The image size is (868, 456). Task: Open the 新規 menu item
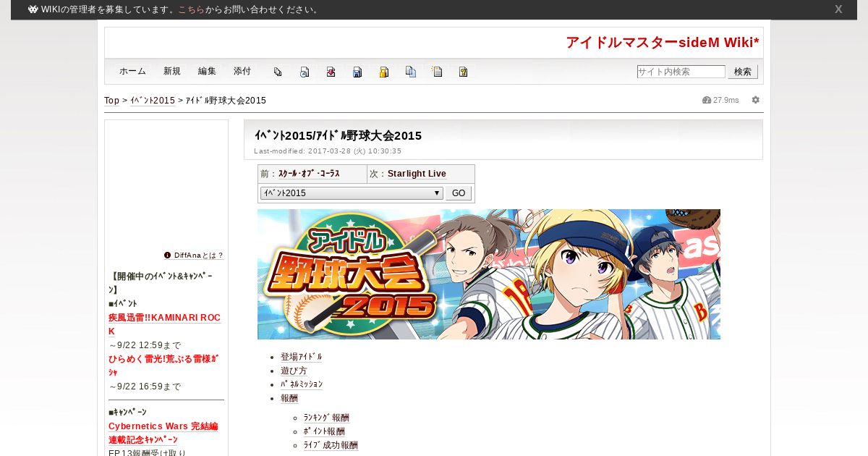tap(172, 71)
